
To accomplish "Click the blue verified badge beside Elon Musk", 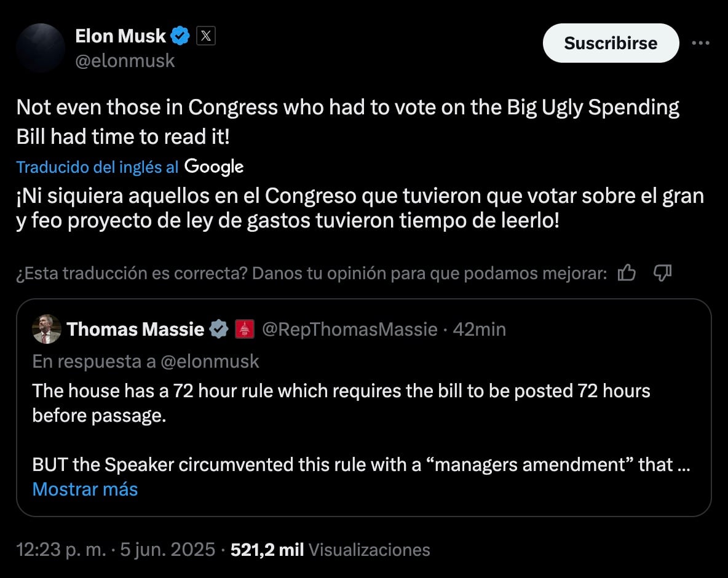I will point(180,36).
